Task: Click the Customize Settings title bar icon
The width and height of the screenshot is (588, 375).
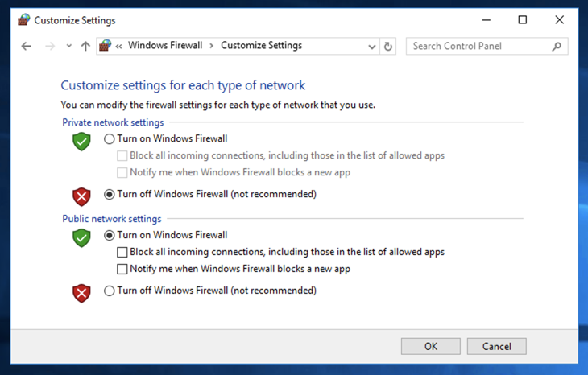Action: [x=23, y=20]
